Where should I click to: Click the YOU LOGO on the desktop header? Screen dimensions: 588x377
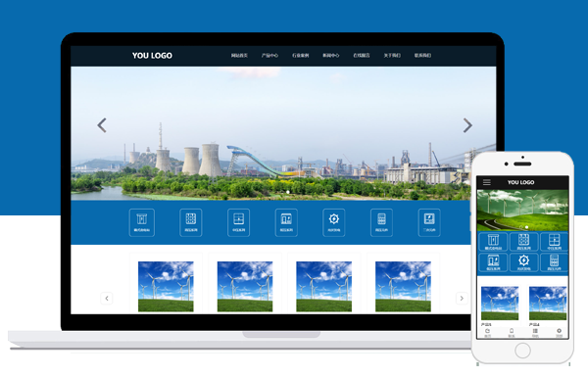[152, 56]
